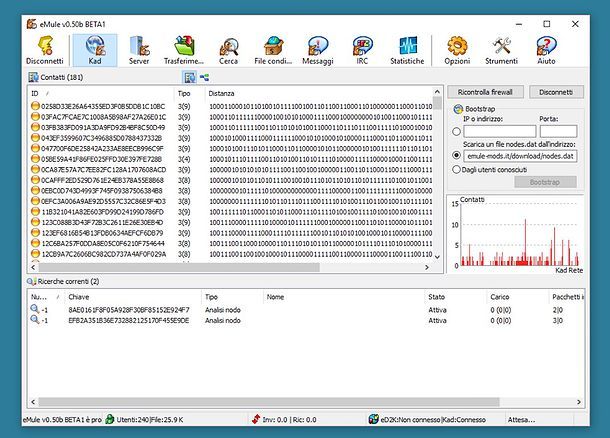
Task: Open the Cerca search section
Action: tap(228, 50)
